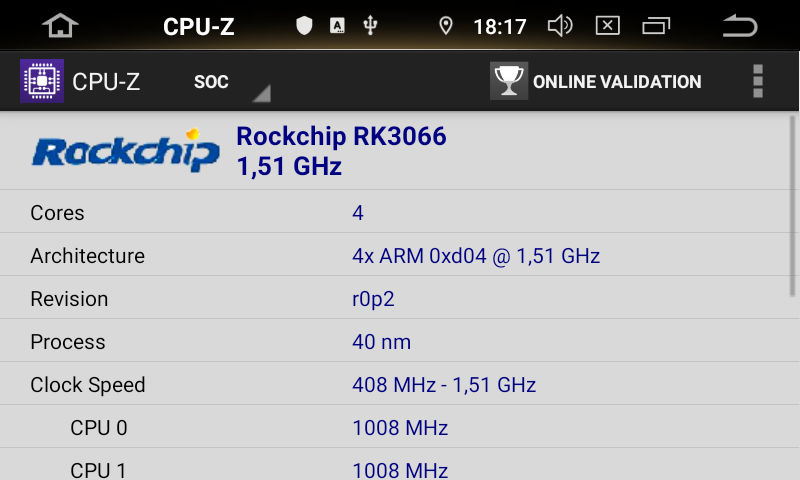Go back using the return arrow
Viewport: 800px width, 480px height.
740,26
